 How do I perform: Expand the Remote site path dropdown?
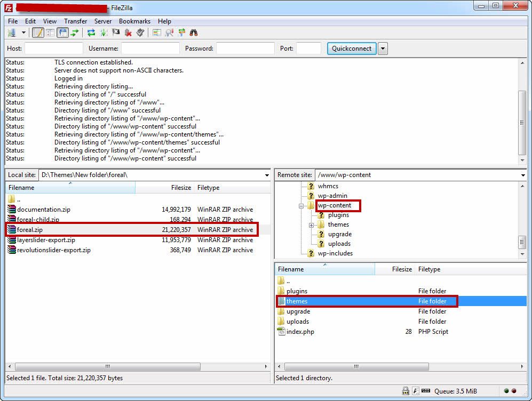point(523,175)
